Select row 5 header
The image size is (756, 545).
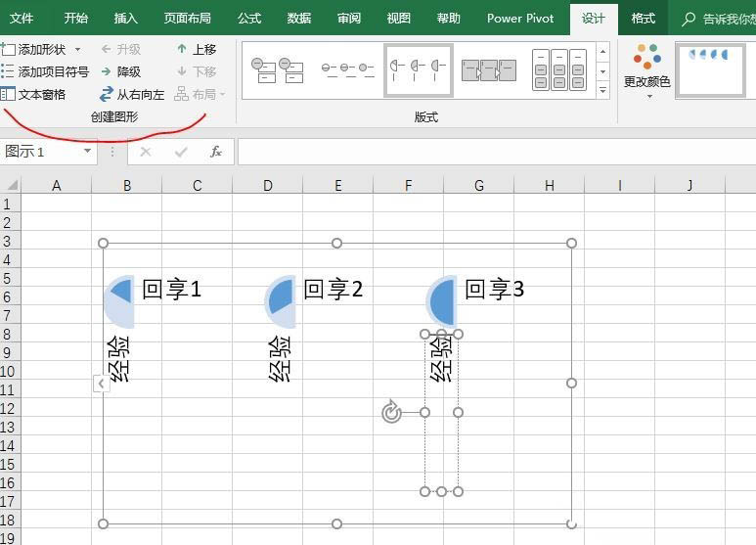click(x=8, y=278)
